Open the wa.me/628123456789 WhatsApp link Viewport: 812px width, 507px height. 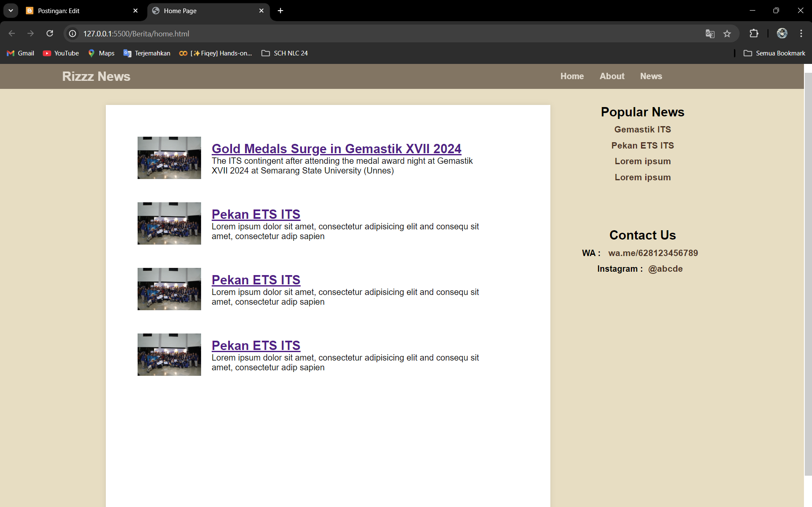point(653,253)
